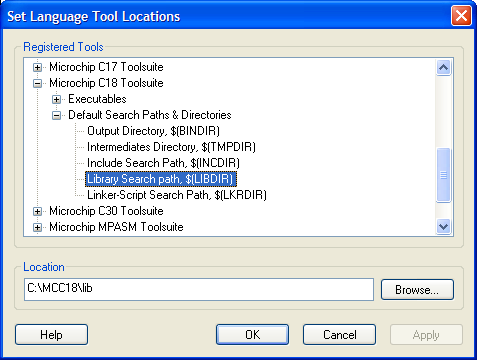This screenshot has height=360, width=477.
Task: Click the scroll down arrow in tools list
Action: (x=443, y=227)
